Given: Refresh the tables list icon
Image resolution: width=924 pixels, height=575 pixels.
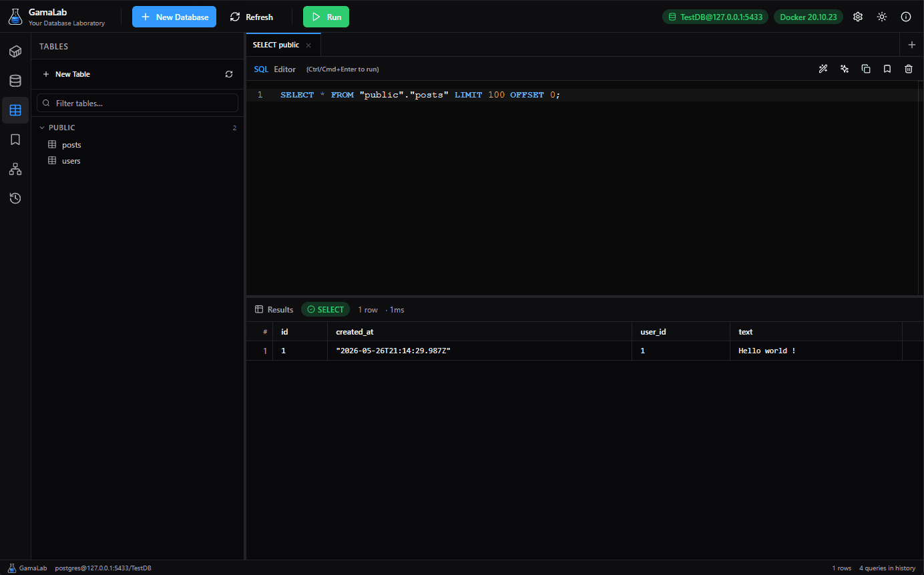Looking at the screenshot, I should pos(229,74).
